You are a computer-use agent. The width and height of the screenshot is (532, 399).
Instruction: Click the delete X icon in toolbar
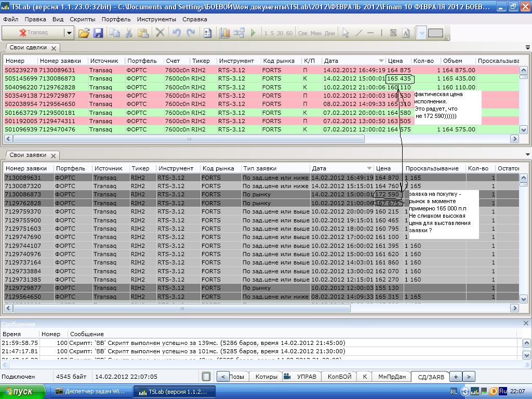[160, 33]
